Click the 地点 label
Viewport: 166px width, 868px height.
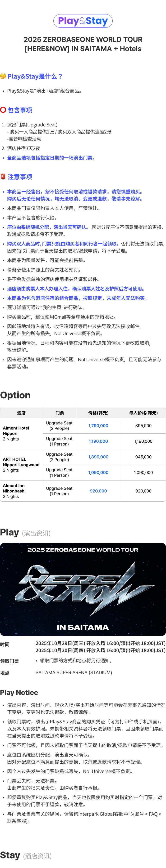point(5,672)
